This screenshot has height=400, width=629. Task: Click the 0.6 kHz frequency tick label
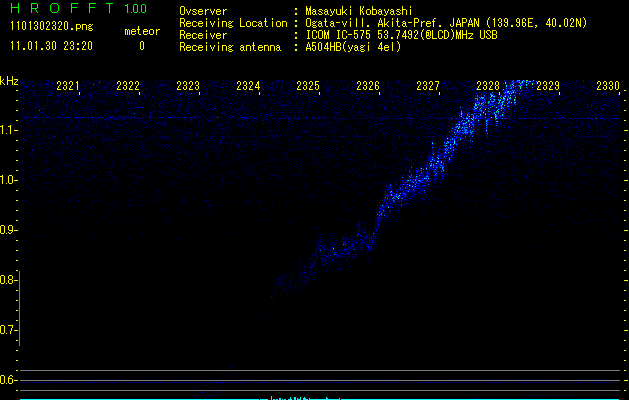pyautogui.click(x=8, y=380)
